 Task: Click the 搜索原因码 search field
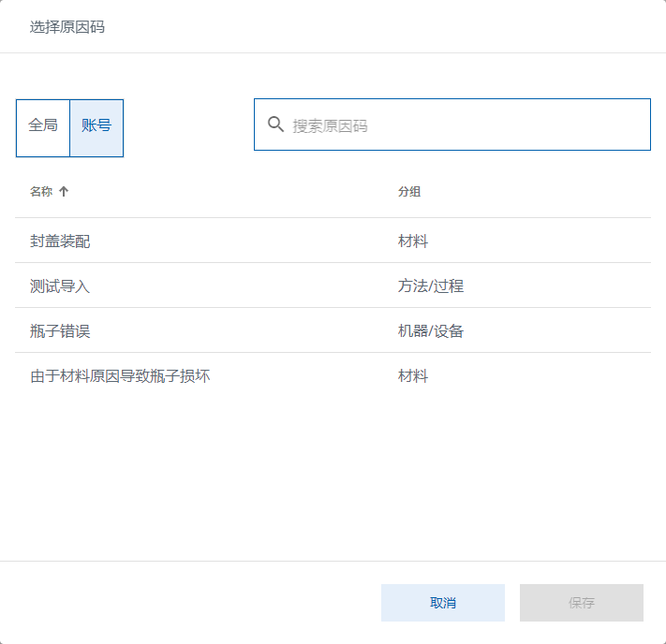click(x=452, y=124)
